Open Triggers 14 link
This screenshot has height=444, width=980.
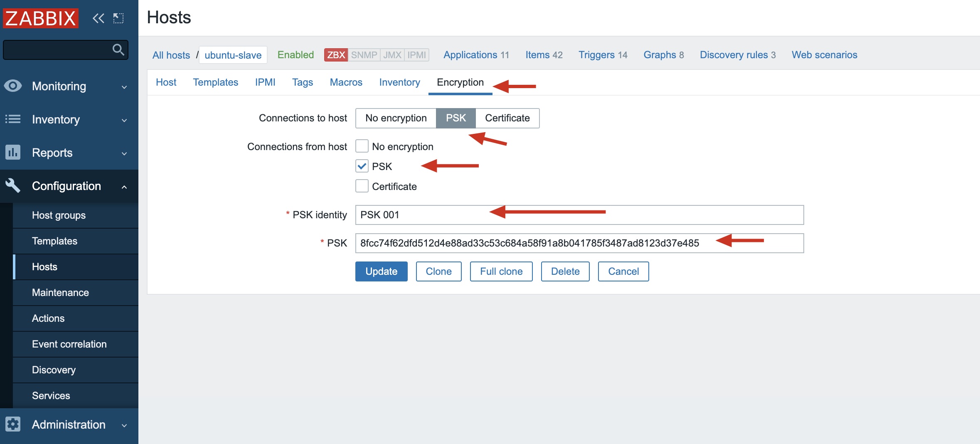click(603, 55)
